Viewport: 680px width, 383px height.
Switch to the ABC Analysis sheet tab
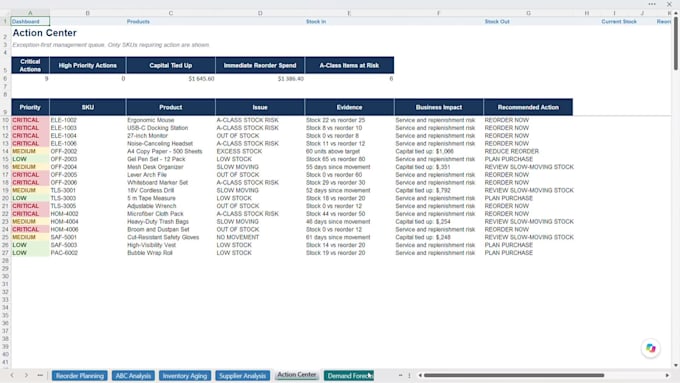point(133,376)
